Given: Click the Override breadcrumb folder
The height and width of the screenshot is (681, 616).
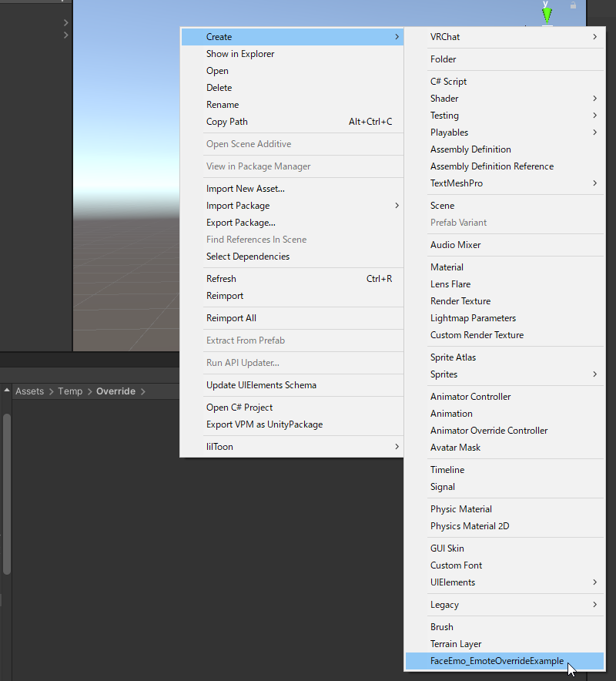Looking at the screenshot, I should (x=115, y=391).
